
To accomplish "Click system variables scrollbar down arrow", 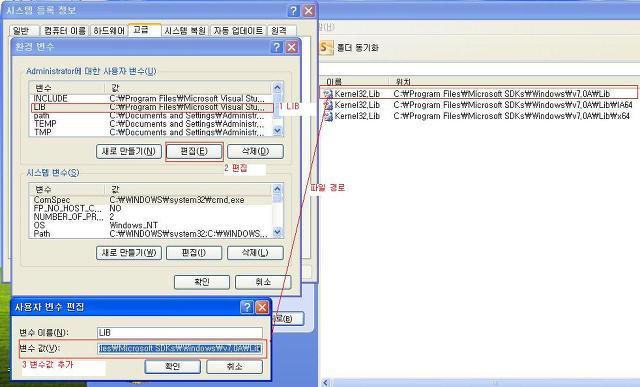I will [x=277, y=232].
